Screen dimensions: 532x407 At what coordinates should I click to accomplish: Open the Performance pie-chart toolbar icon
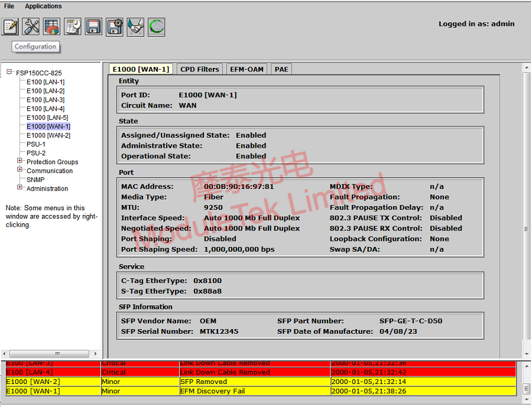coord(51,26)
